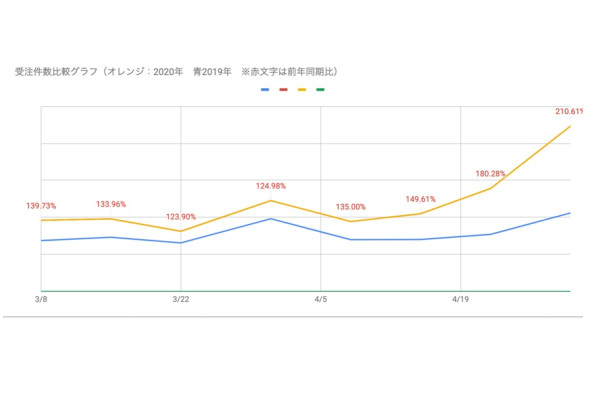Click the 135.00% data label
Viewport: 600px width, 400px height.
click(350, 208)
